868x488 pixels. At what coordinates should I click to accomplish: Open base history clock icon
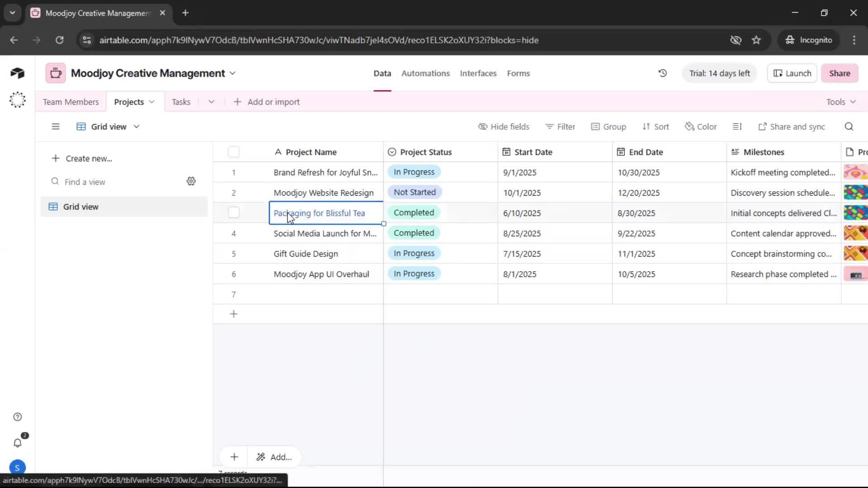coord(662,73)
